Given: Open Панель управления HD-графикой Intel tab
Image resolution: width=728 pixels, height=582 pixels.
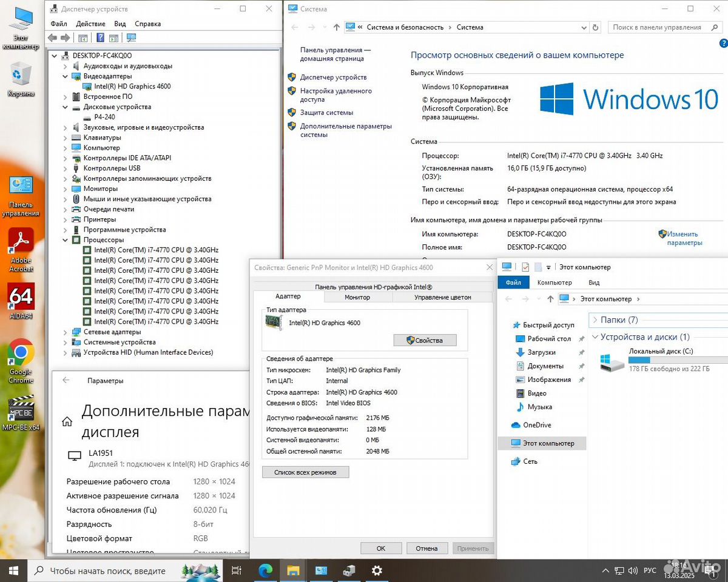Looking at the screenshot, I should tap(373, 287).
